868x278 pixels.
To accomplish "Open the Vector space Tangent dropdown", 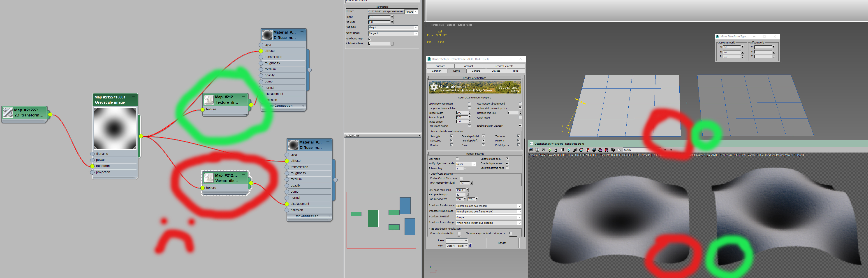I will [393, 33].
